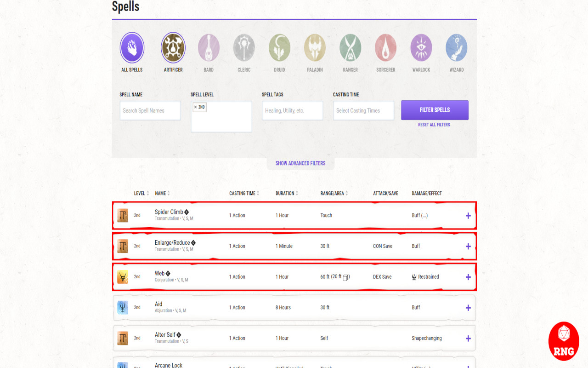
Task: Select the Wizard class icon
Action: [457, 48]
